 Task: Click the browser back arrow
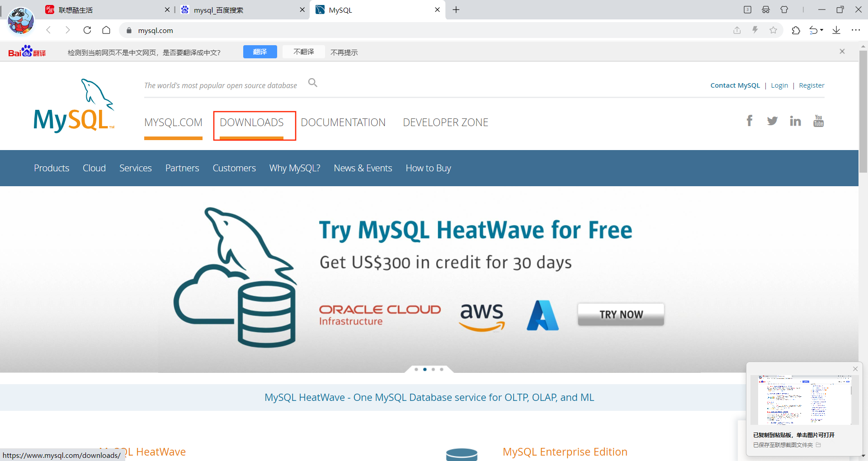point(49,30)
